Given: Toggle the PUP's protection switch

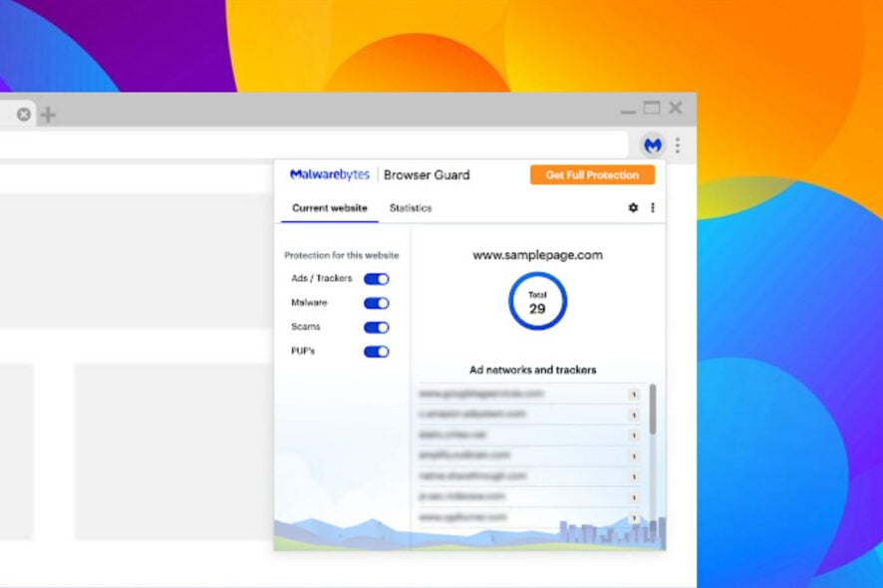Looking at the screenshot, I should click(376, 351).
